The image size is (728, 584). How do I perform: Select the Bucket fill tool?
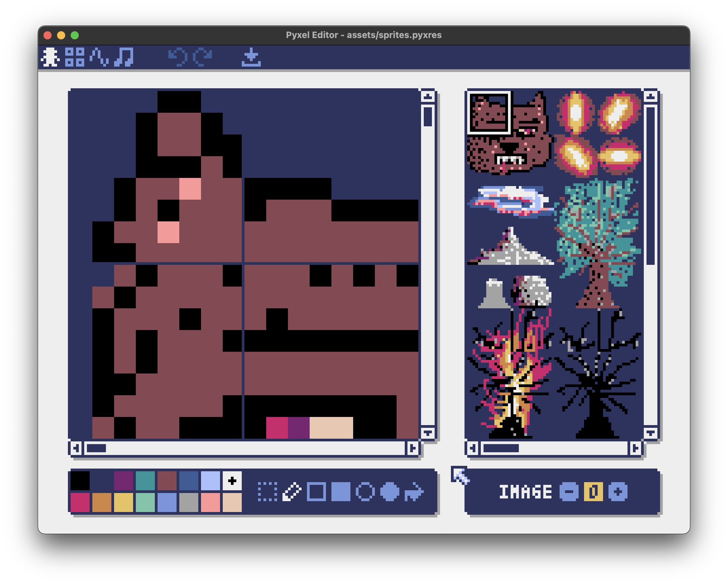tap(414, 491)
